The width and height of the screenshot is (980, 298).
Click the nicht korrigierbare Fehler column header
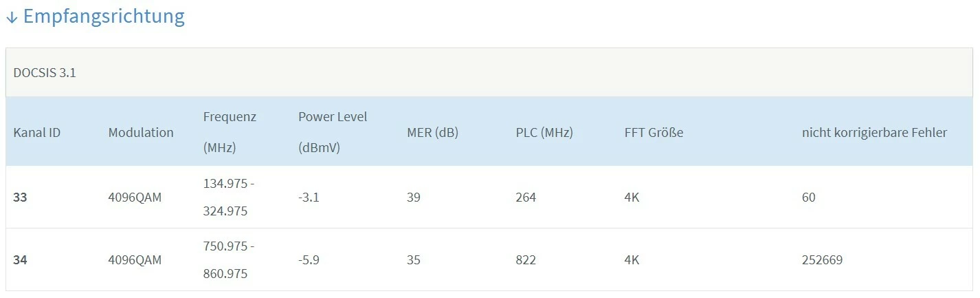(x=874, y=132)
